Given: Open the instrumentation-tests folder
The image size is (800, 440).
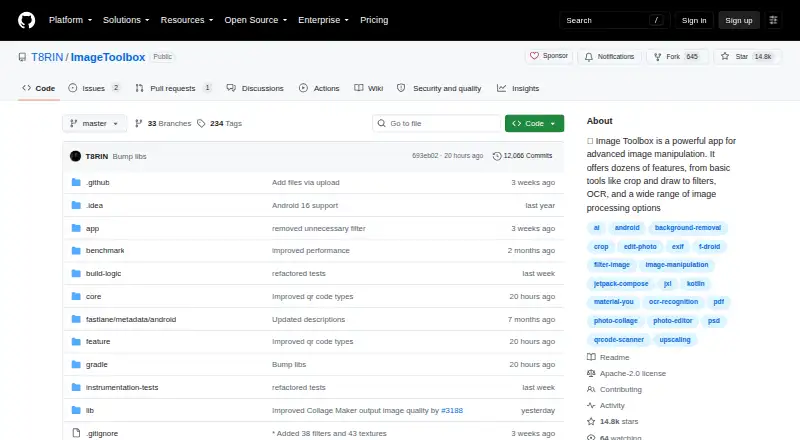Looking at the screenshot, I should pyautogui.click(x=122, y=387).
